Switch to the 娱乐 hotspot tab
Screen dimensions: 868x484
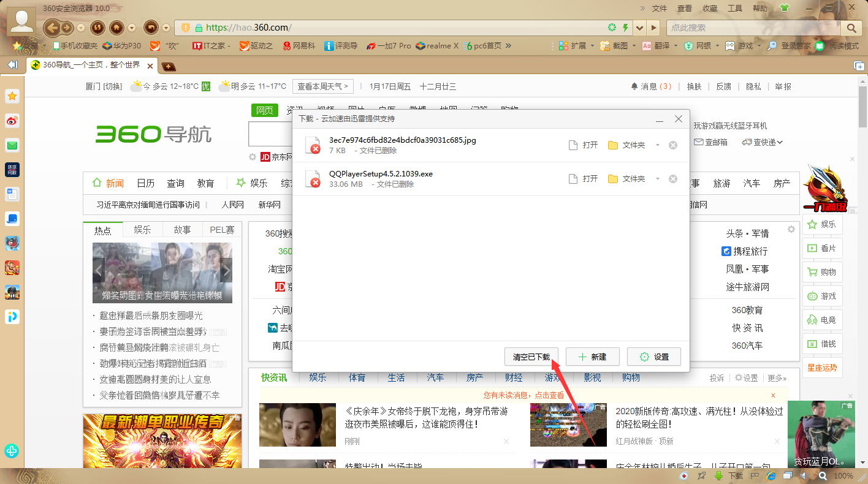pyautogui.click(x=142, y=230)
